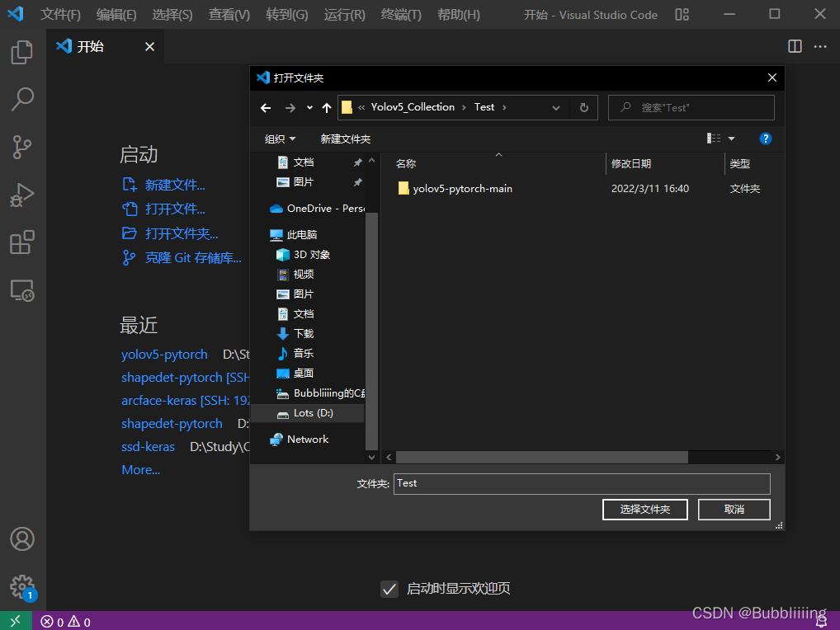Expand the chevron after Yolov5_Collection in path
This screenshot has height=630, width=840.
pos(464,107)
